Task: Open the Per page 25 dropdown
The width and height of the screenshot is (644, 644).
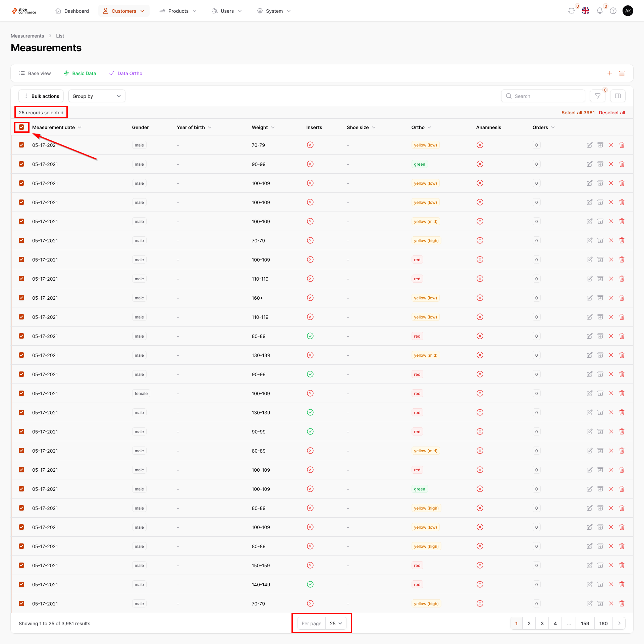Action: pos(336,624)
